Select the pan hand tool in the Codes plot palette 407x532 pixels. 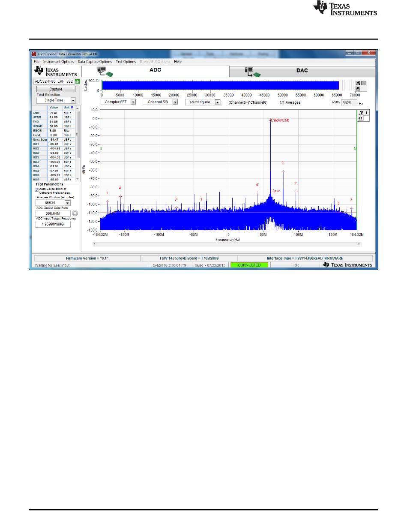point(358,88)
